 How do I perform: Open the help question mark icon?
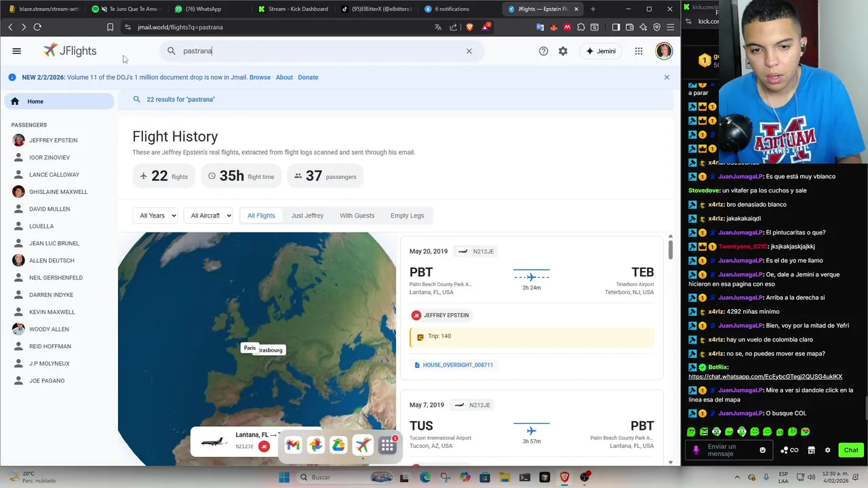click(543, 51)
